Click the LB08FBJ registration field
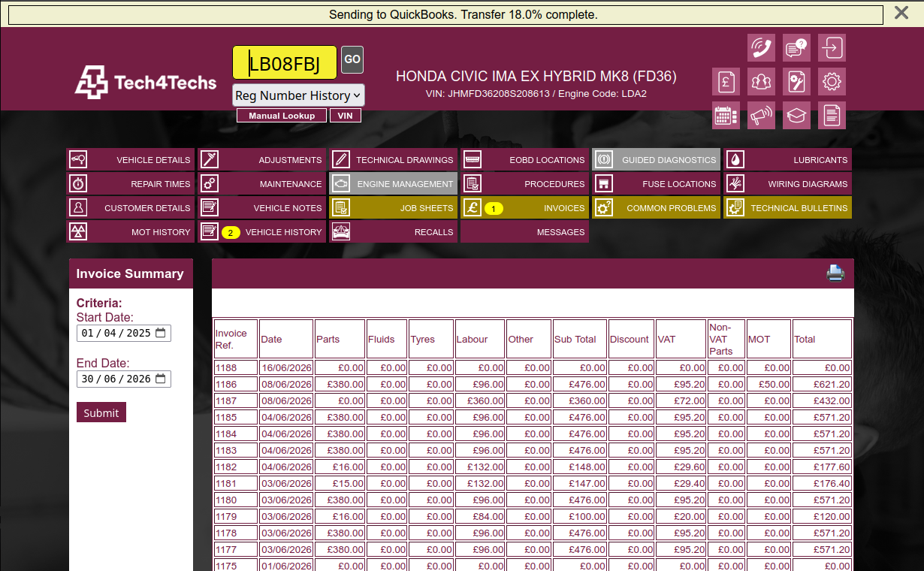924x571 pixels. (285, 62)
